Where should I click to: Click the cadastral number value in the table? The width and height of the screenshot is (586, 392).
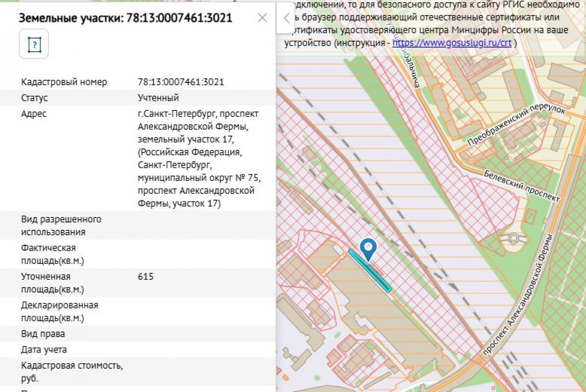click(180, 82)
